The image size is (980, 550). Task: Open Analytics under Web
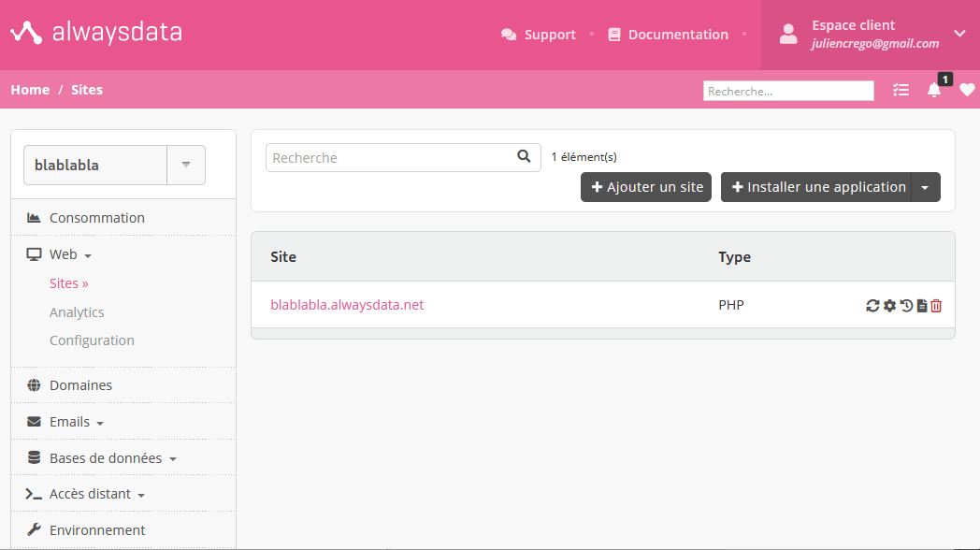pyautogui.click(x=77, y=311)
